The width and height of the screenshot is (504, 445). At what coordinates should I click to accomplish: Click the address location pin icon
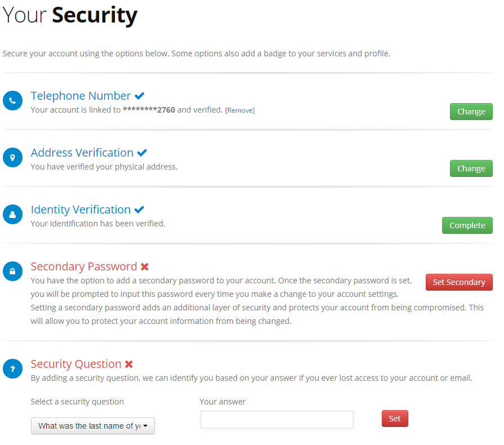click(12, 158)
